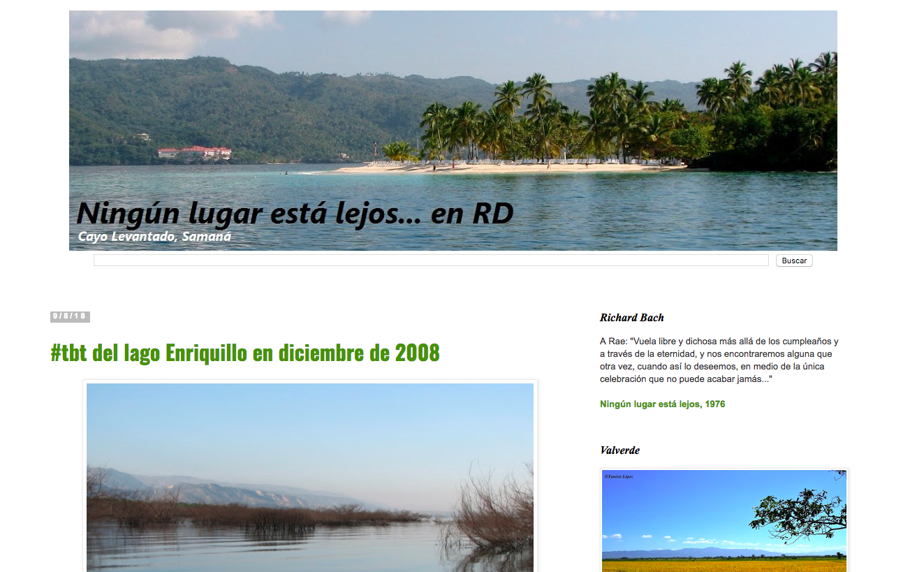Follow the 'Ningún lugar está lejos, 1976' link
The image size is (924, 572).
click(662, 404)
